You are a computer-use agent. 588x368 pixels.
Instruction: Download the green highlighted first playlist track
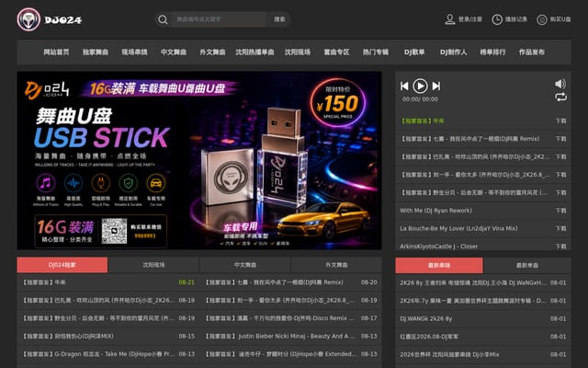click(x=560, y=121)
